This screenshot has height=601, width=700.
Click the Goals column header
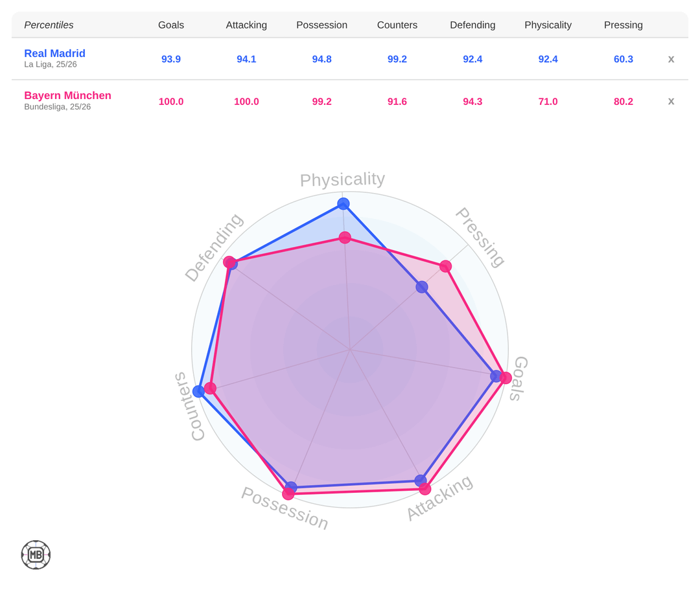coord(171,25)
